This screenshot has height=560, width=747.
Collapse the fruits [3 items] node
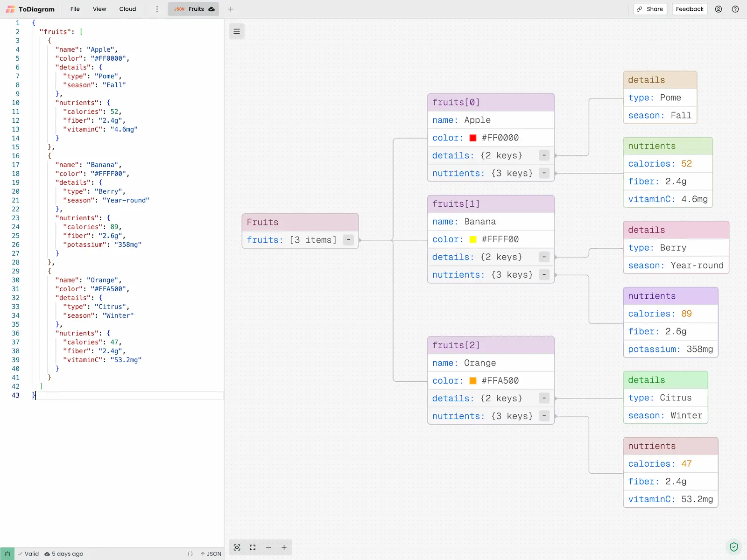[x=348, y=240]
